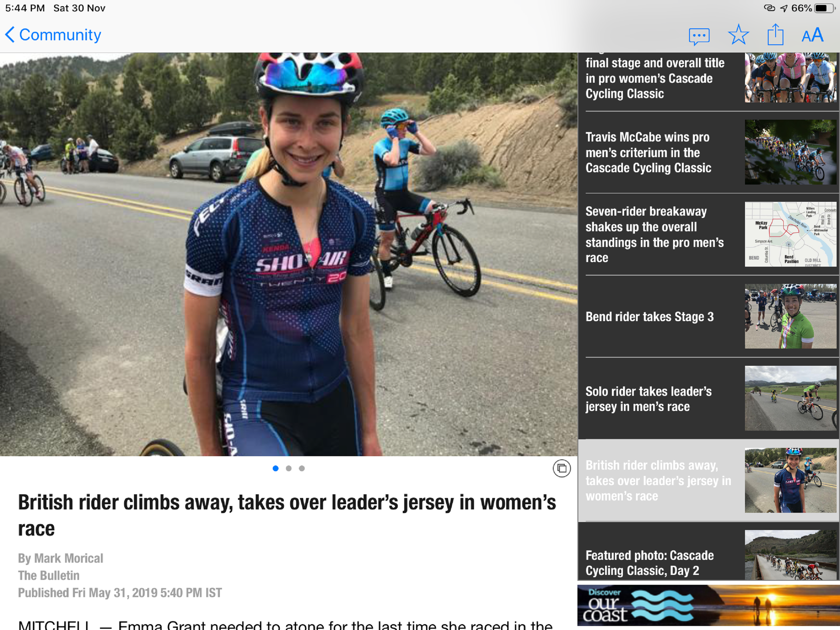Open Travis McCabe wins pro men's criterium story

(709, 152)
